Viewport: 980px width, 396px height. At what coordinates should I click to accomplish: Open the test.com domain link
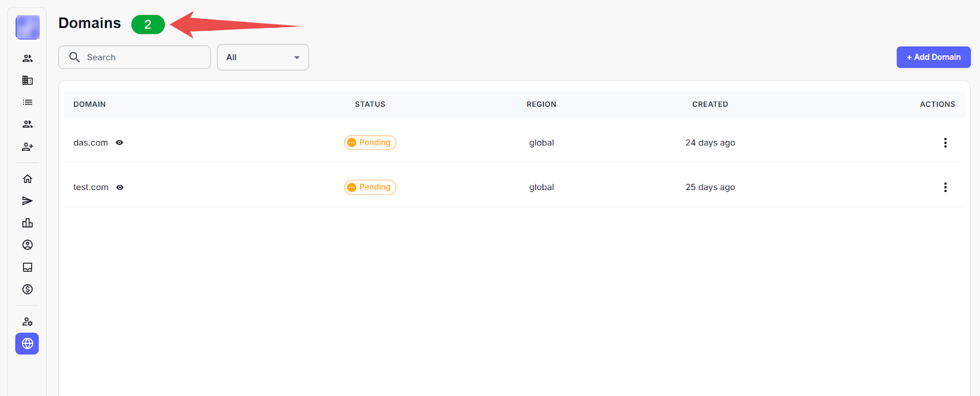click(91, 188)
